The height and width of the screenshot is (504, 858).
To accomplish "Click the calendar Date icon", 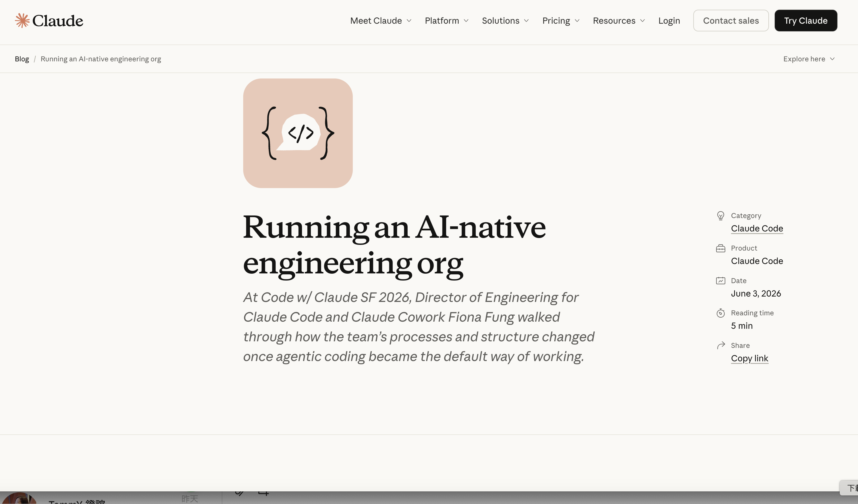I will [720, 281].
